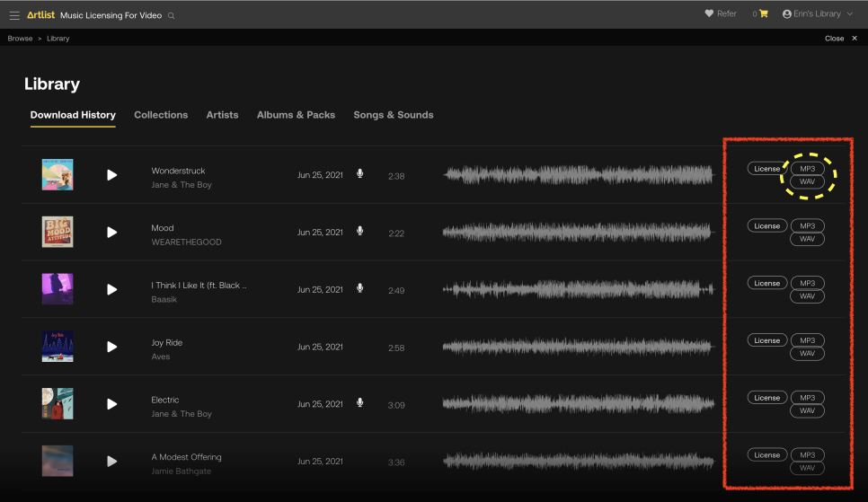Open the search magnifier icon
868x502 pixels.
(x=171, y=16)
